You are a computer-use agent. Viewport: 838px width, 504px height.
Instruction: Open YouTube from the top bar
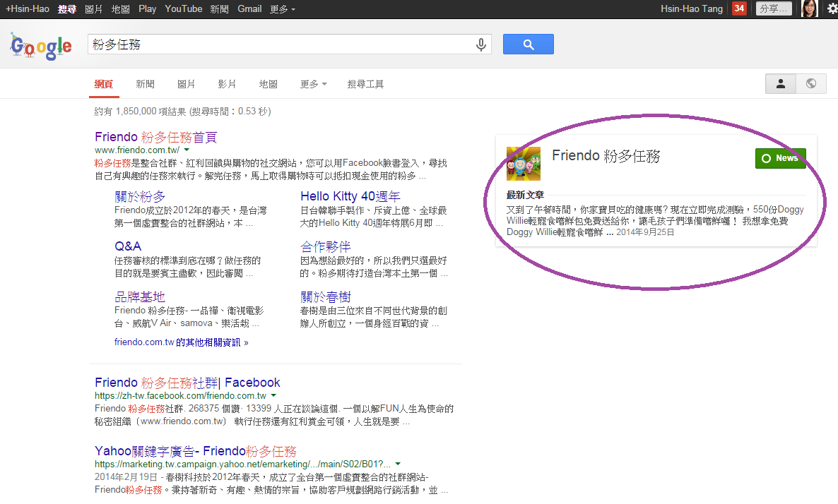(183, 9)
